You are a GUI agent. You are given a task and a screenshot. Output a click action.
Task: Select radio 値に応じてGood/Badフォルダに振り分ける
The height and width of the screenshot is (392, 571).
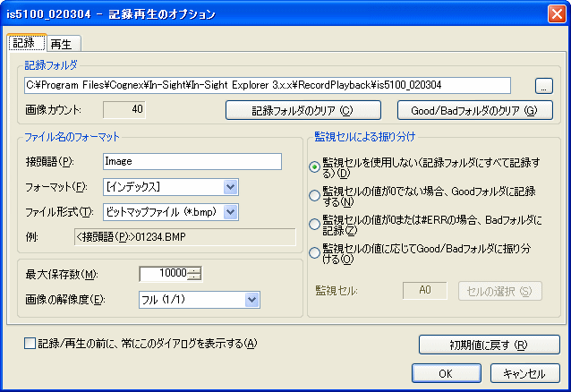point(313,253)
